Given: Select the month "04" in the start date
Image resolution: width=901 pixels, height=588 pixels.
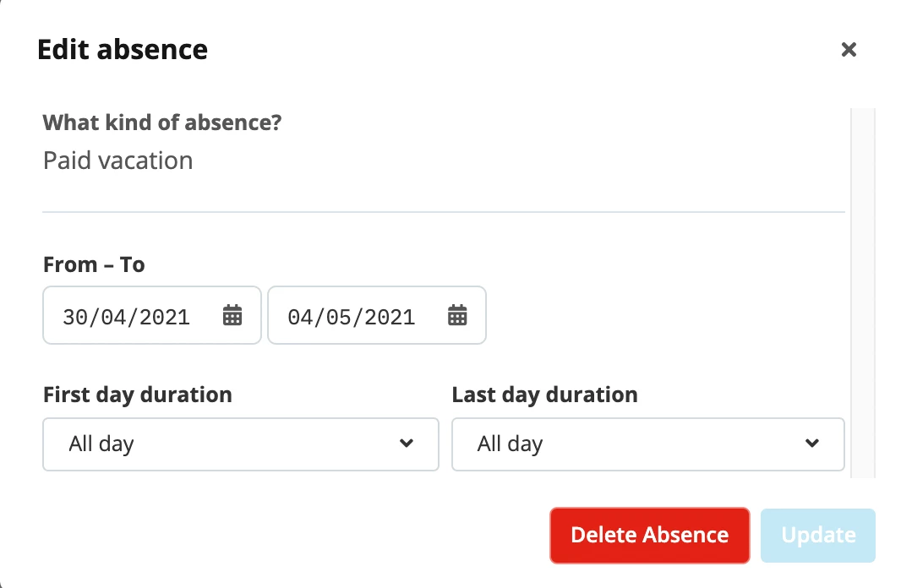Looking at the screenshot, I should coord(113,318).
